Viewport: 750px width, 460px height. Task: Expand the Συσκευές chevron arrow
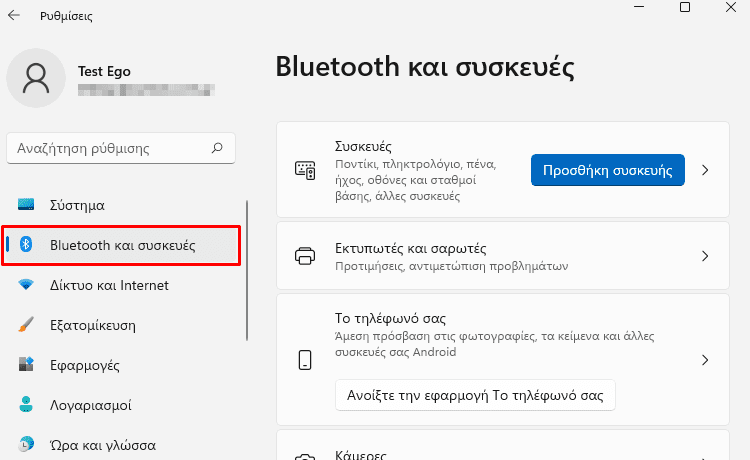[x=705, y=170]
